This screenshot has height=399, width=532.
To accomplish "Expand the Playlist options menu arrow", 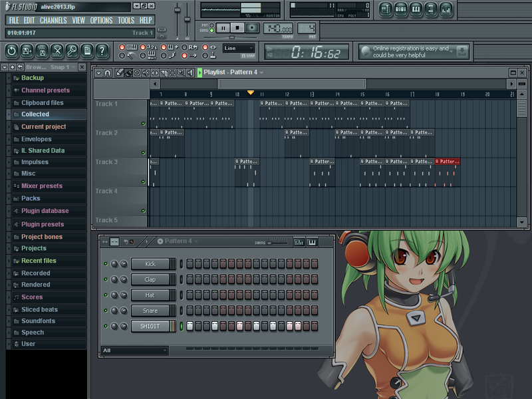I will pos(98,72).
